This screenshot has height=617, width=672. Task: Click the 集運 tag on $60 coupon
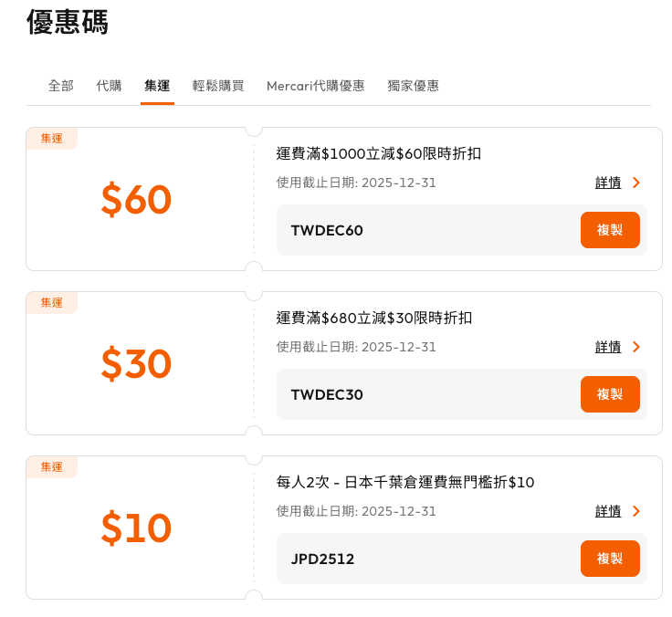coord(52,139)
